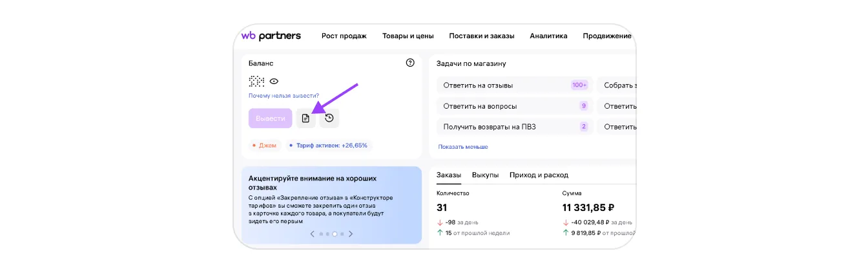Collapse tasks with Показать меньше

coord(462,147)
